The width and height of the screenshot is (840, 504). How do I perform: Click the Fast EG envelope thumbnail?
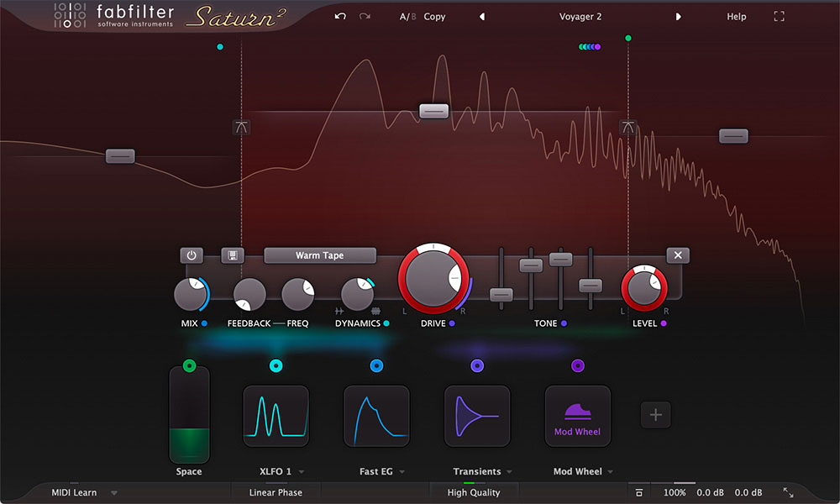[375, 416]
